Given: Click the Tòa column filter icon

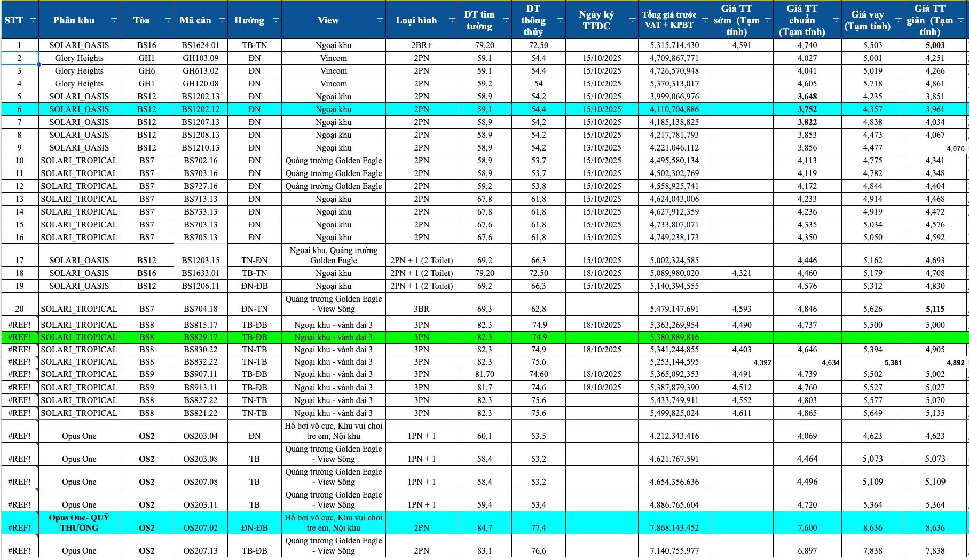Looking at the screenshot, I should (168, 20).
